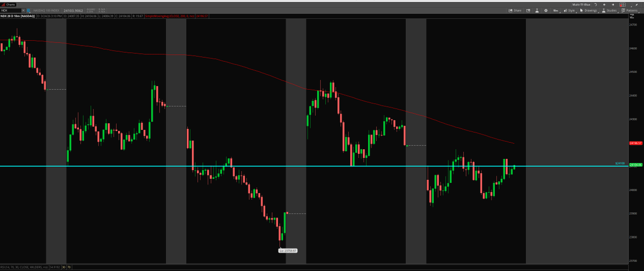
Task: Open the Edit studies flask icon
Action: pos(537,11)
